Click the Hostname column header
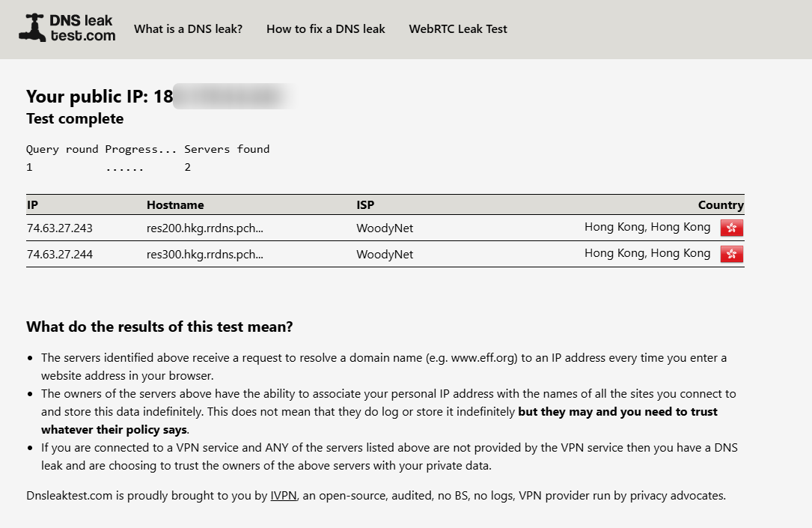Screen dimensions: 812x528 pos(175,205)
